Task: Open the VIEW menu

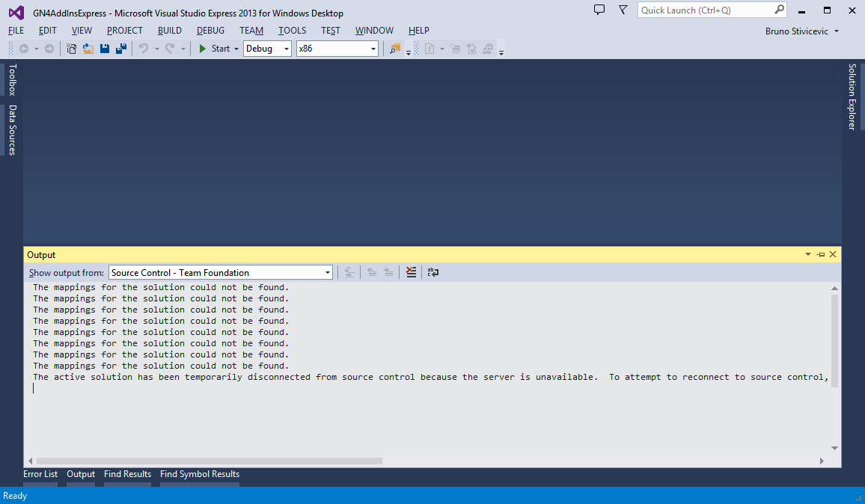Action: click(x=82, y=31)
